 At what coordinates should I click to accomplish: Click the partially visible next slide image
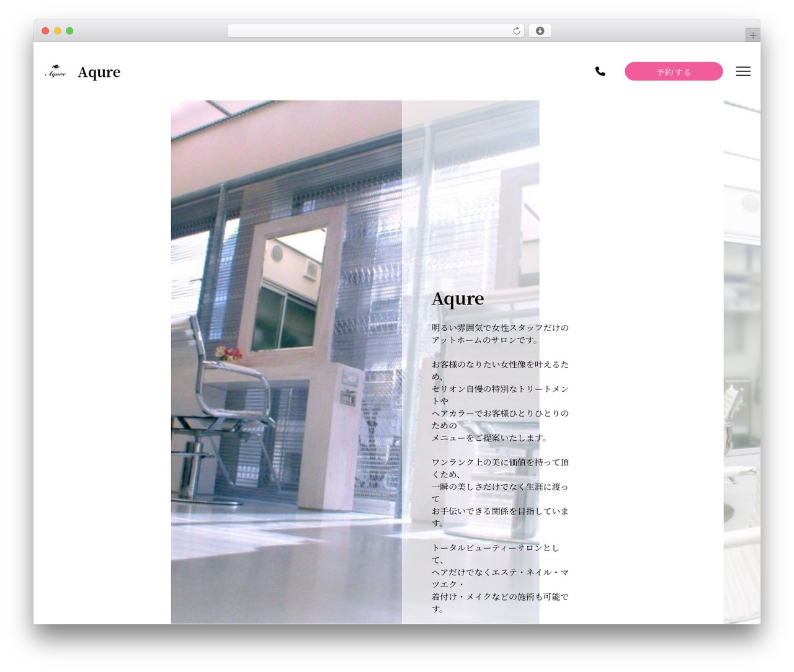tap(742, 362)
